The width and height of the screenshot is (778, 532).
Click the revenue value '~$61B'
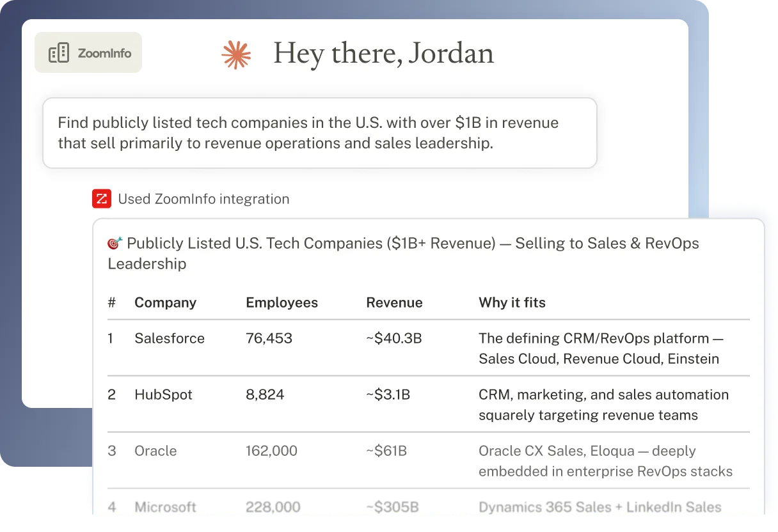click(x=386, y=451)
